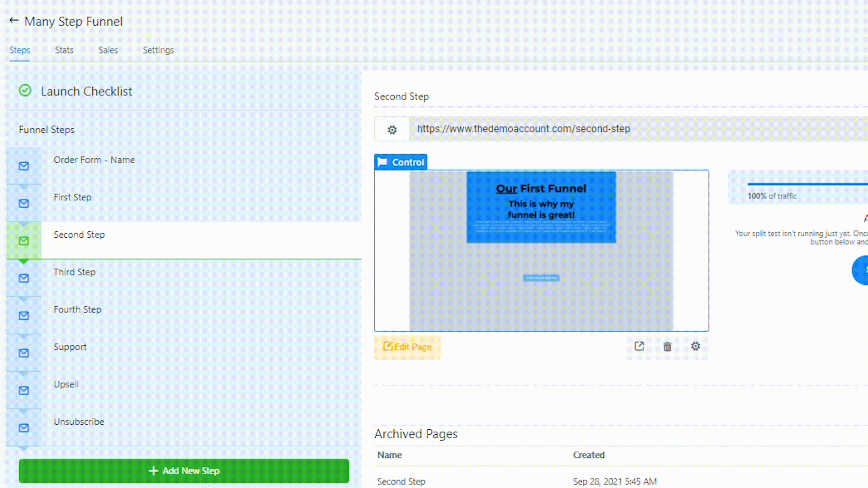
Task: Click the envelope icon for Order Form step
Action: coord(24,166)
